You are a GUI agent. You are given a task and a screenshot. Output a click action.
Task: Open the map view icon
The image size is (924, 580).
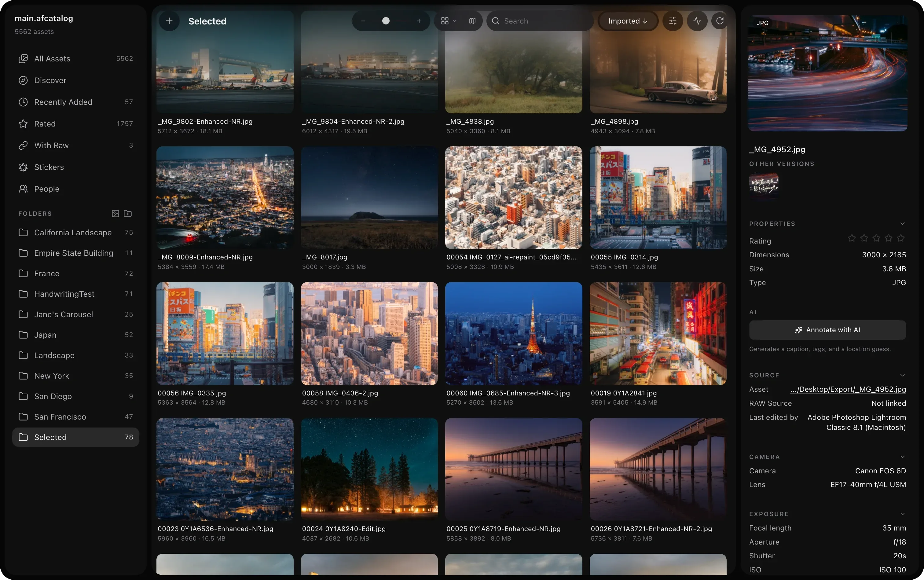point(472,21)
